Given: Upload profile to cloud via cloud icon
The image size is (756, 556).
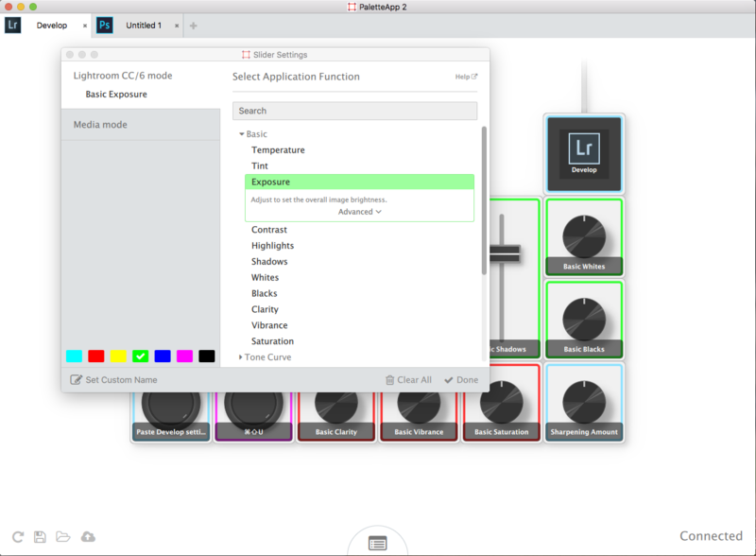Looking at the screenshot, I should click(87, 536).
